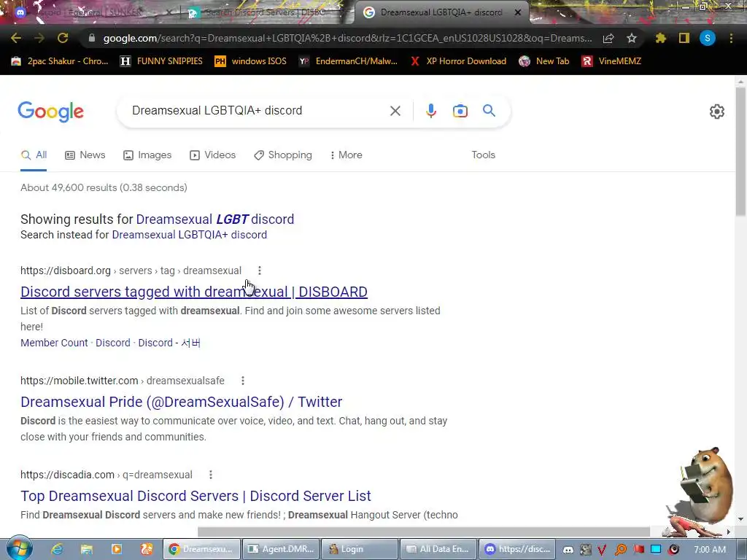Click the Discord system tray icon
Screen dimensions: 747x560
point(568,550)
